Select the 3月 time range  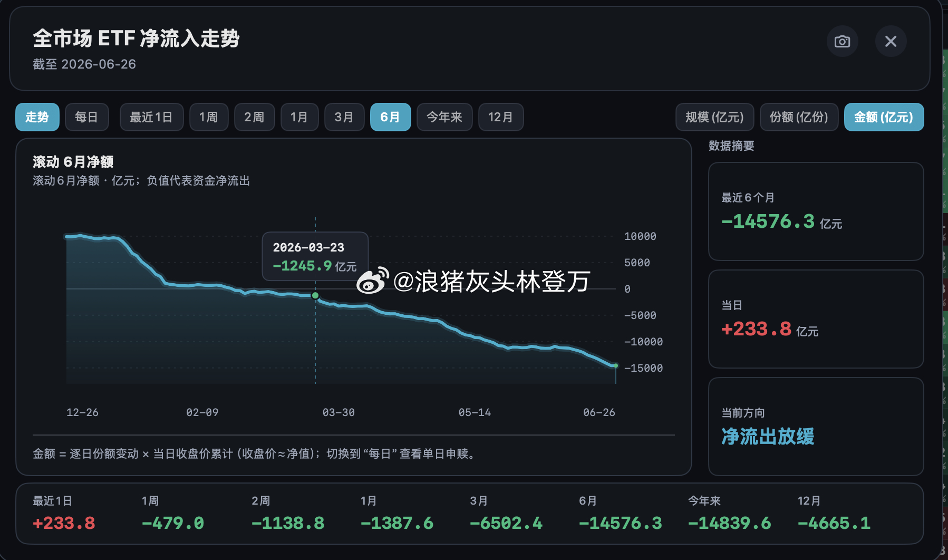pos(344,117)
